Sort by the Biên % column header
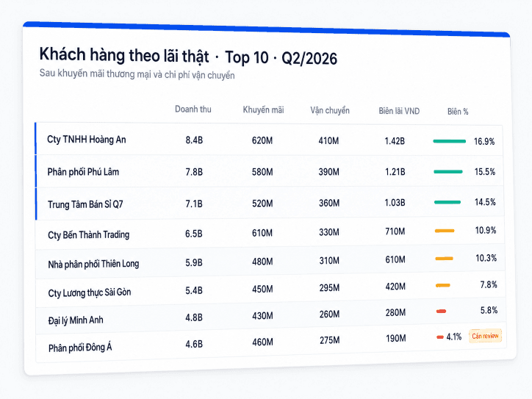The image size is (532, 399). 458,112
